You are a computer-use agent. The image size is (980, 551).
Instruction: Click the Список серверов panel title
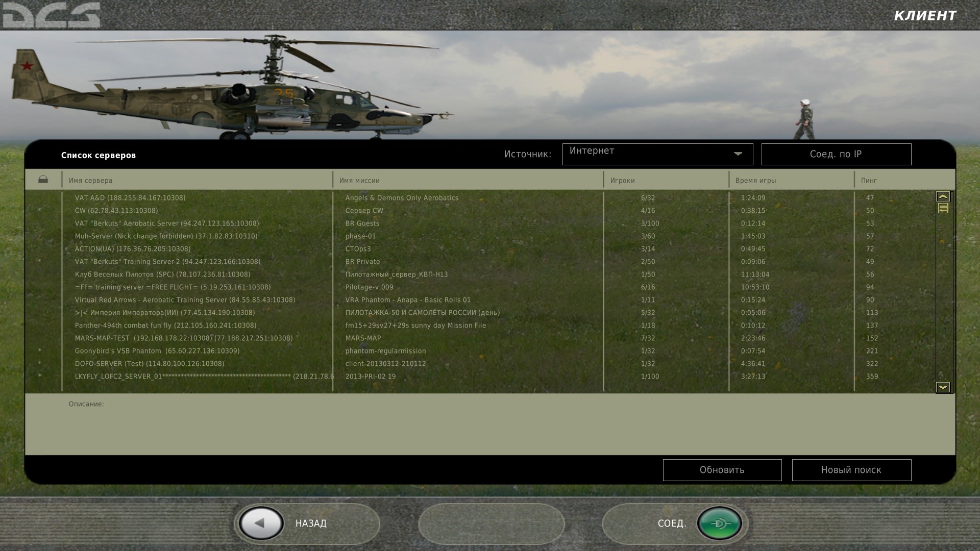(x=99, y=155)
